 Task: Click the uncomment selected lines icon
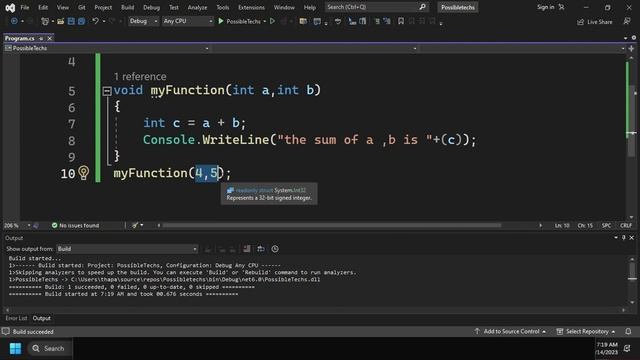coord(387,21)
